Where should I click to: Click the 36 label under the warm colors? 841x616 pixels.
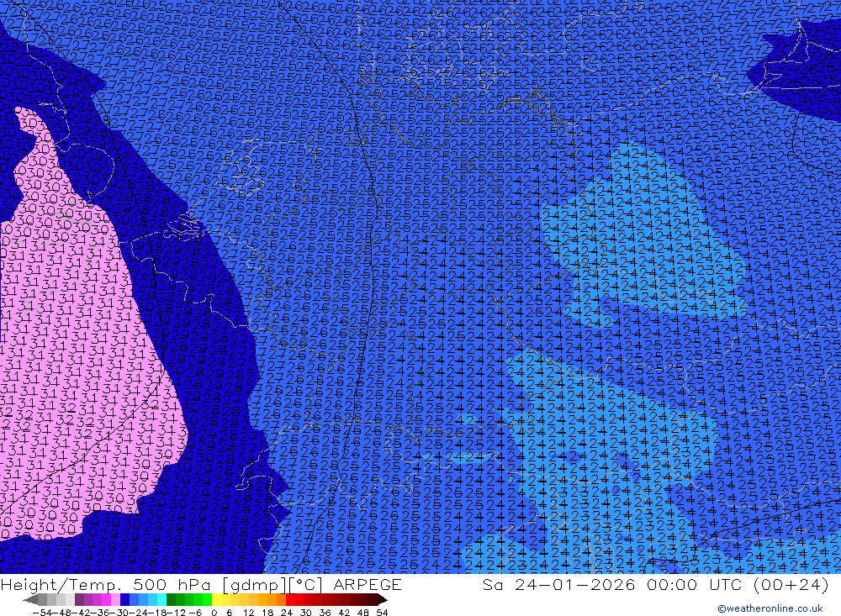[x=325, y=613]
